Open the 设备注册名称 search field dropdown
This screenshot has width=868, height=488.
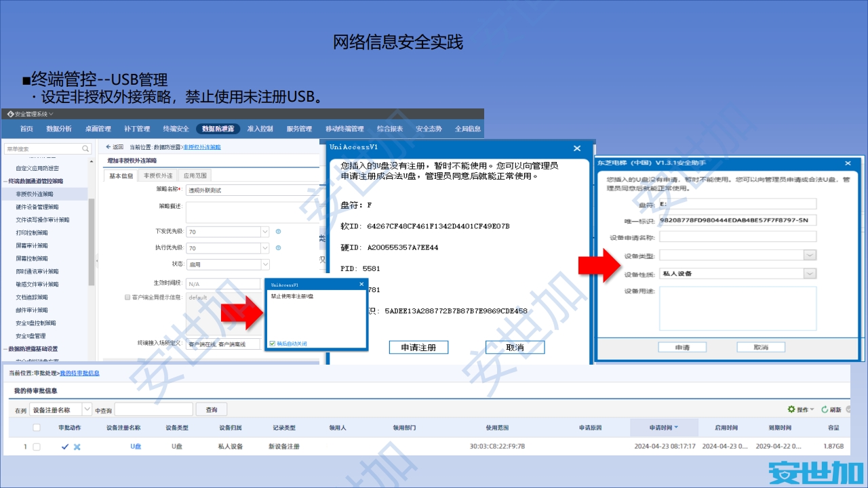click(87, 409)
